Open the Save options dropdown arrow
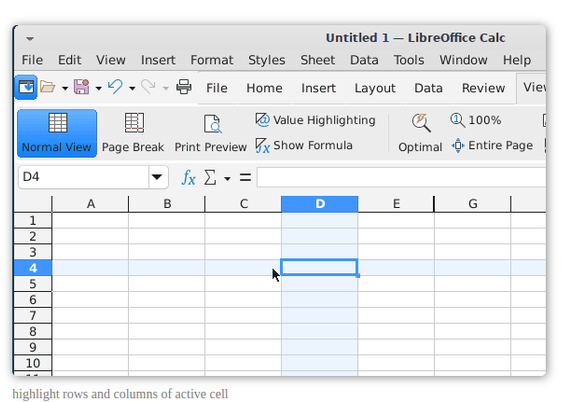Viewport: 573px width, 402px height. (x=99, y=88)
